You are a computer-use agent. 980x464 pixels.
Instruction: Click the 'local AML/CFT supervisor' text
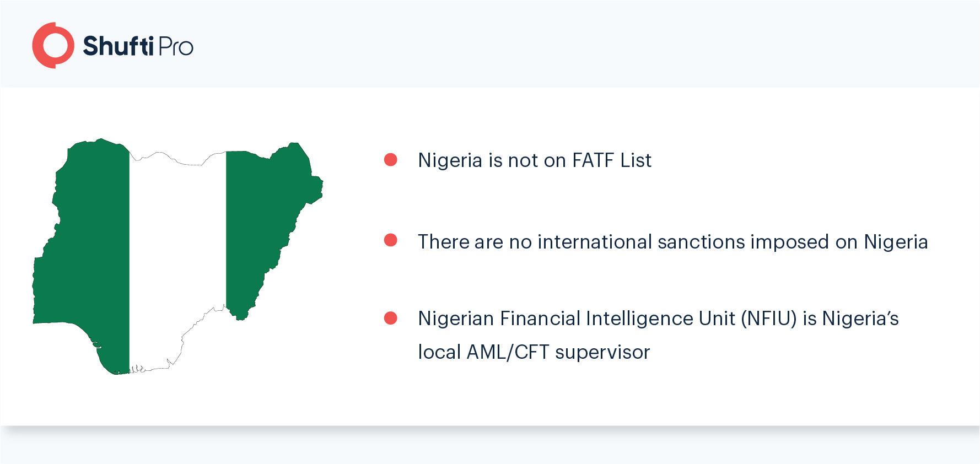tap(534, 352)
